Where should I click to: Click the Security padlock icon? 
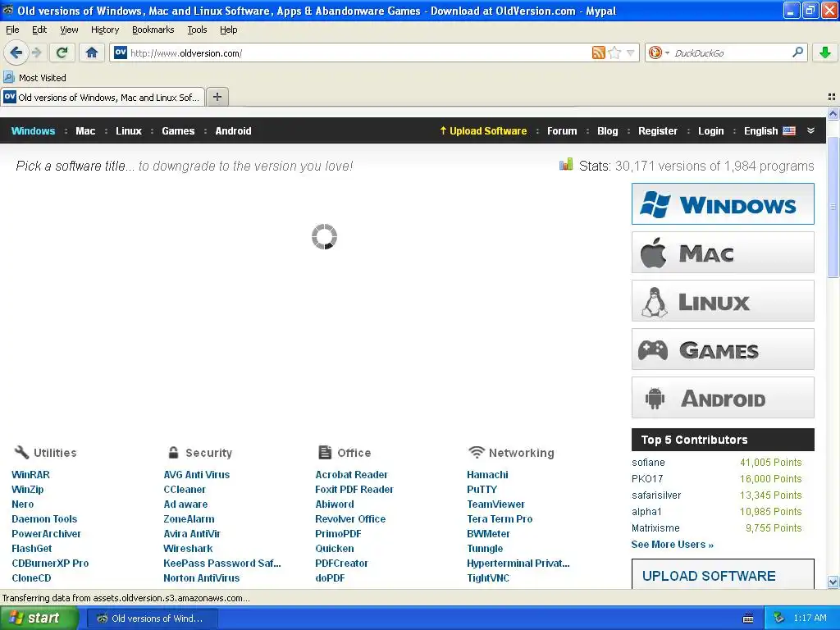(x=173, y=452)
